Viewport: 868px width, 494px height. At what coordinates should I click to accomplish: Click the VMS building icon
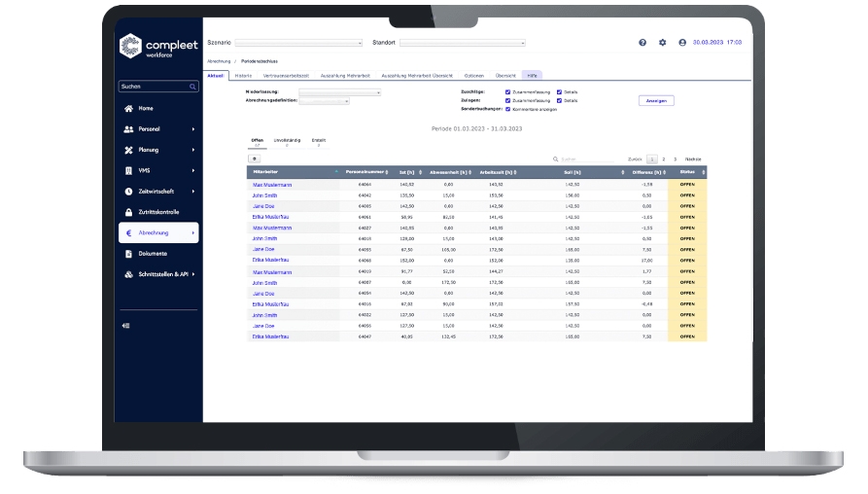click(128, 170)
